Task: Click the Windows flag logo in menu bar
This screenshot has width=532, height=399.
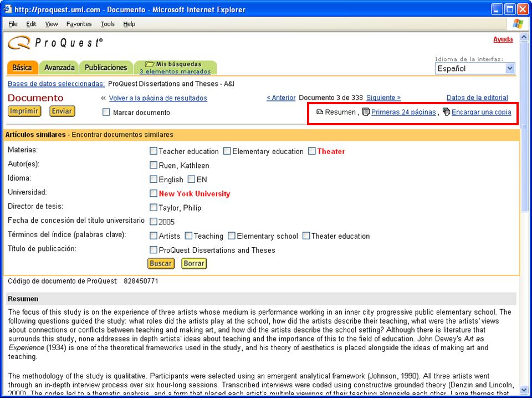Action: point(518,24)
